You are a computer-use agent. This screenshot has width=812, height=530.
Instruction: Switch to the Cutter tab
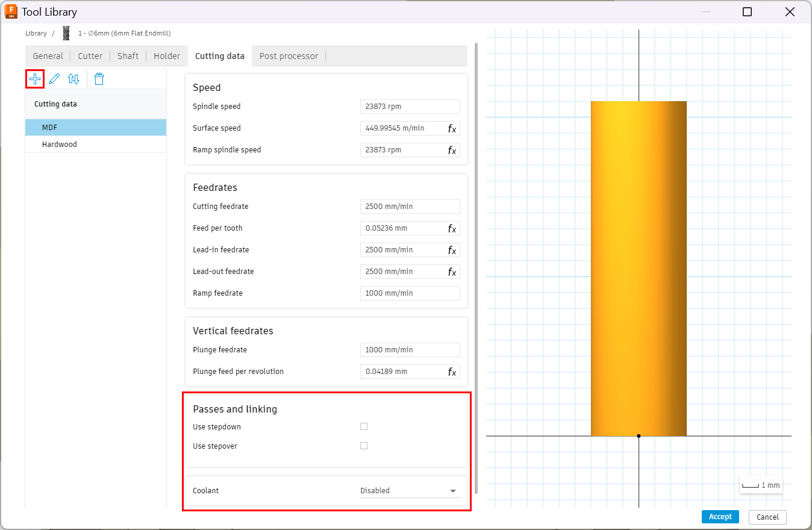click(x=90, y=56)
